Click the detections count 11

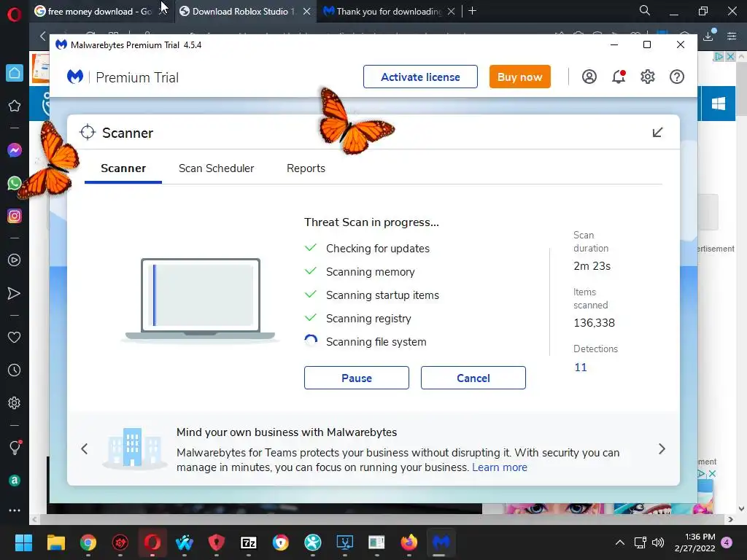[x=580, y=367]
